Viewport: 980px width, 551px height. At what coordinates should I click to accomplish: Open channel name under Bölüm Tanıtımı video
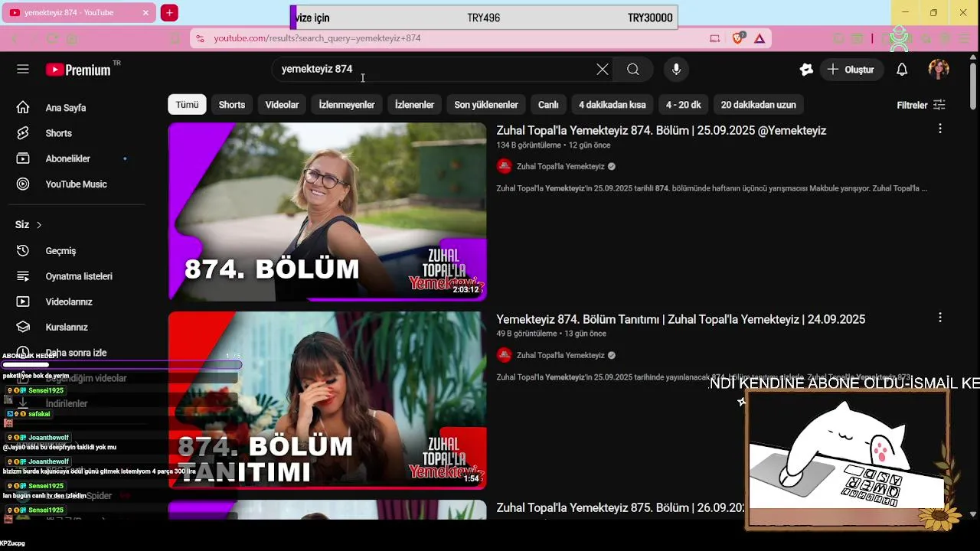pyautogui.click(x=560, y=355)
